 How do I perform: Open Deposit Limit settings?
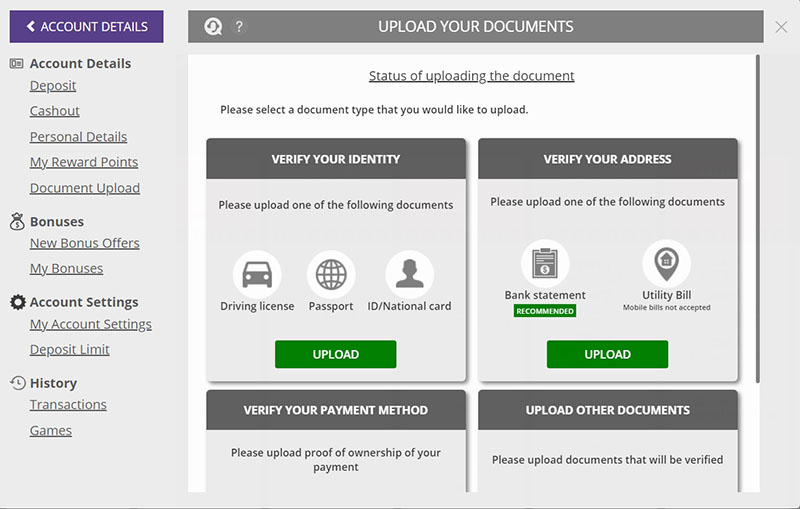point(70,349)
